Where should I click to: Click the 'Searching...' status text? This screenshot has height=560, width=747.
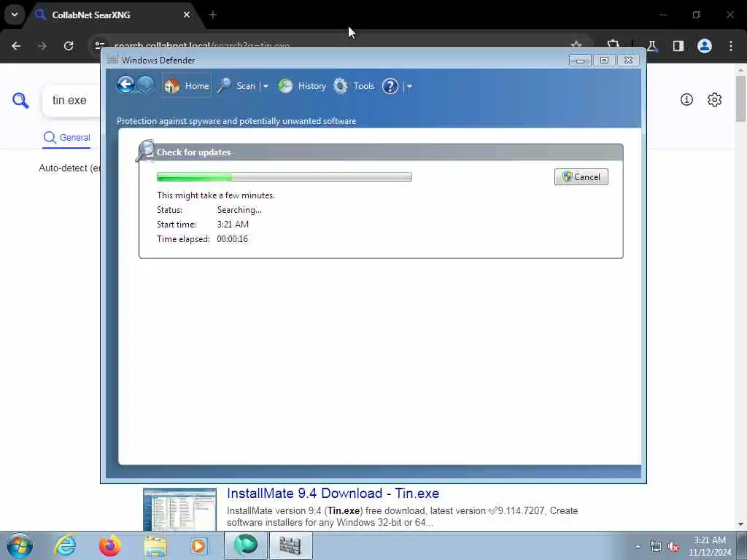coord(239,209)
